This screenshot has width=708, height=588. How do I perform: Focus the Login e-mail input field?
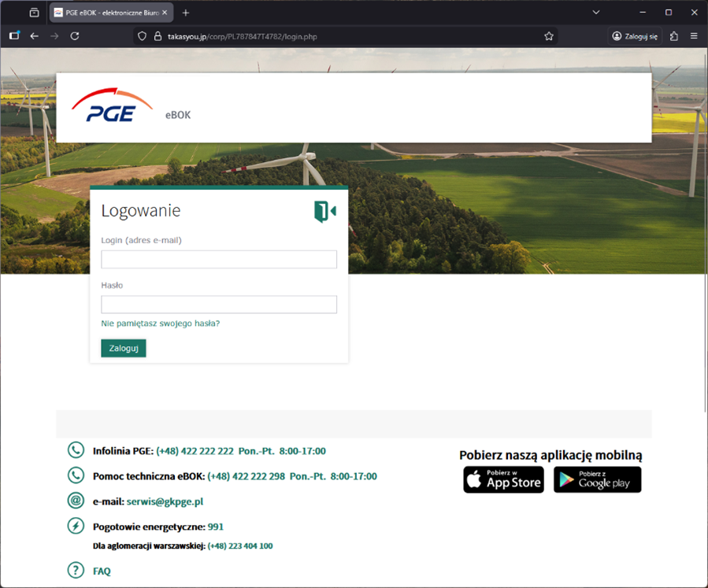(219, 259)
